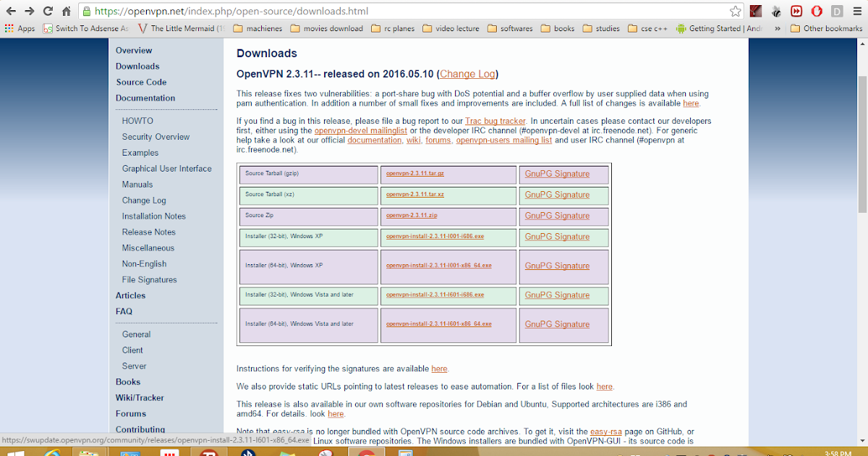Viewport: 868px width, 456px height.
Task: Go back using the browser back arrow
Action: 11,12
